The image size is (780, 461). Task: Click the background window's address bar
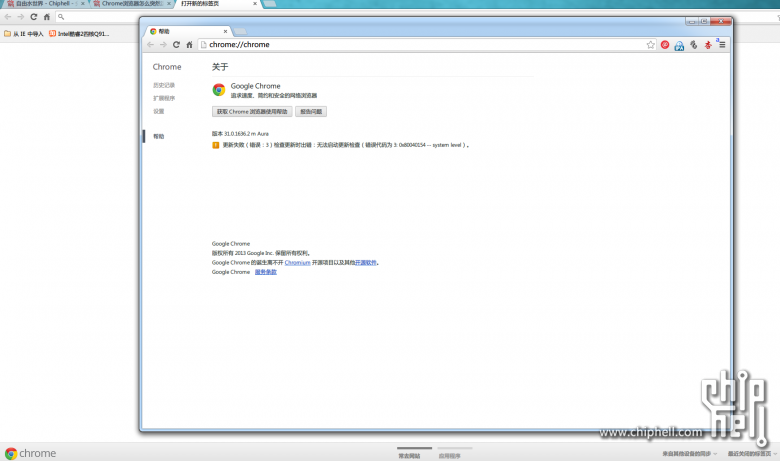97,17
